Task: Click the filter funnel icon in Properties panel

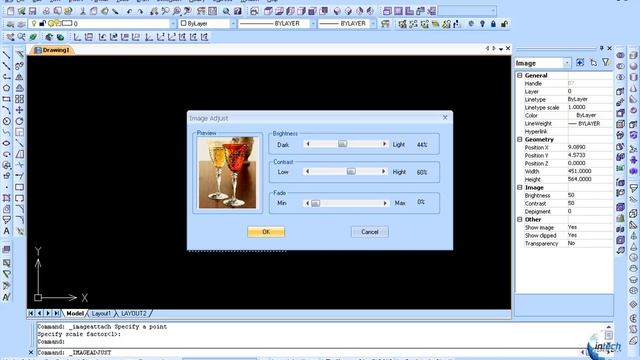Action: (x=606, y=62)
